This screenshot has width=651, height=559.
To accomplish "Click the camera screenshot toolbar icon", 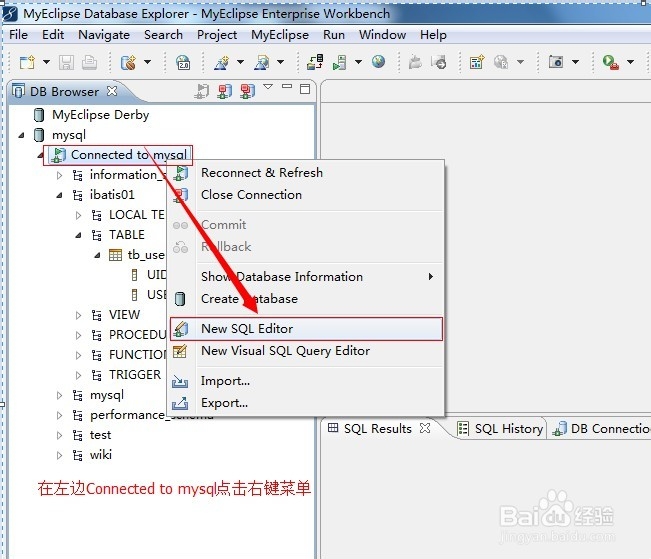I will [556, 62].
